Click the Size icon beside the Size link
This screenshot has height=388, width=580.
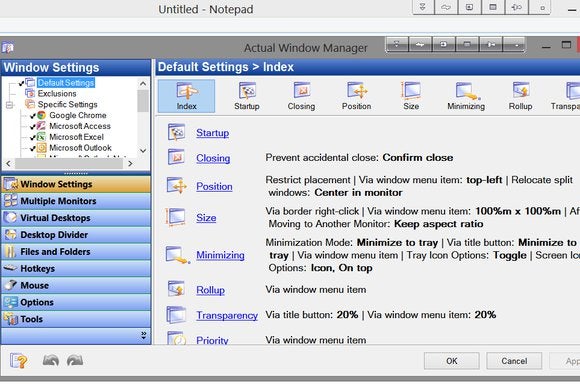pyautogui.click(x=176, y=217)
